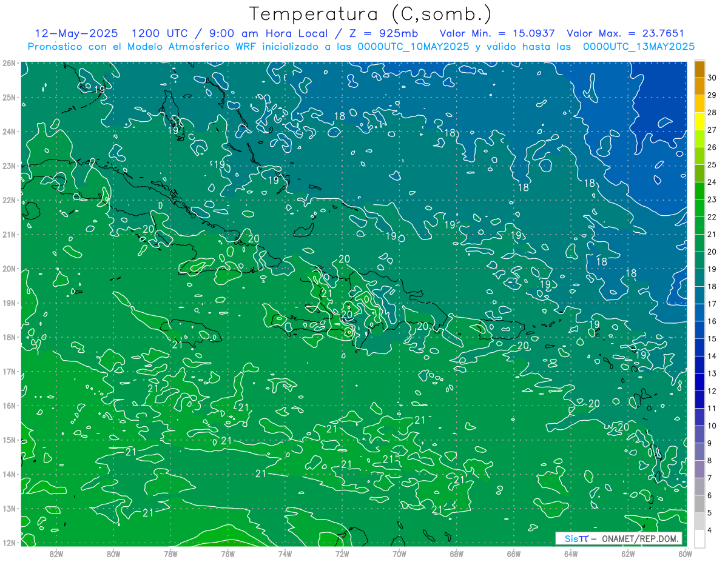
Task: Select the pressure level "Z = 925mb"
Action: coord(383,33)
